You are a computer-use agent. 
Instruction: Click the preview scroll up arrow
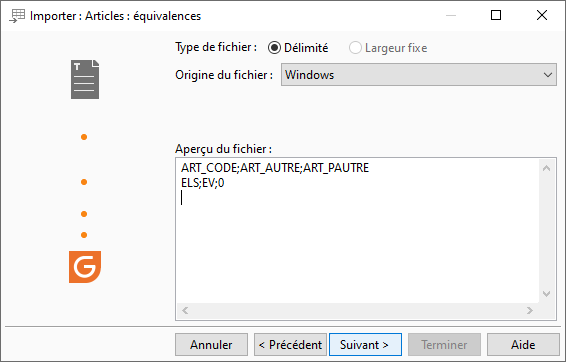click(x=547, y=168)
